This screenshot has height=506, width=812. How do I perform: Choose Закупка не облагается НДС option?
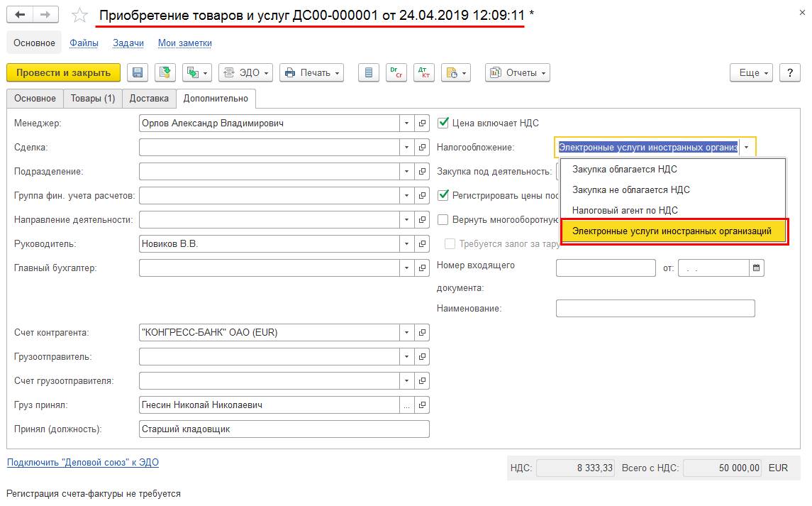point(673,189)
